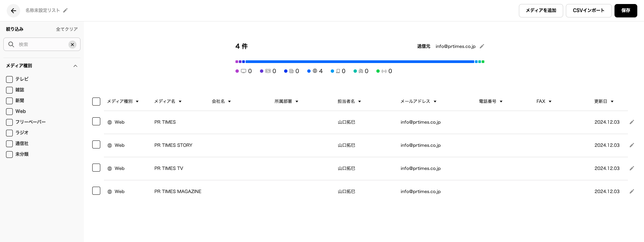Click 全てクリア to reset filters
This screenshot has height=242, width=644.
pos(67,29)
